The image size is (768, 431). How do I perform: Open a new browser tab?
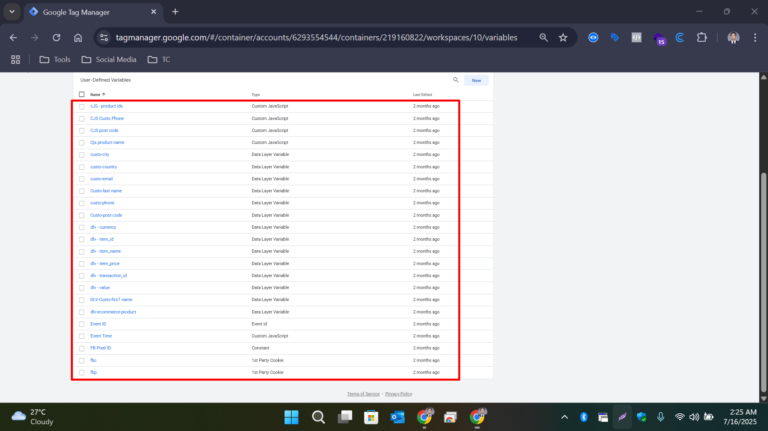[x=175, y=12]
